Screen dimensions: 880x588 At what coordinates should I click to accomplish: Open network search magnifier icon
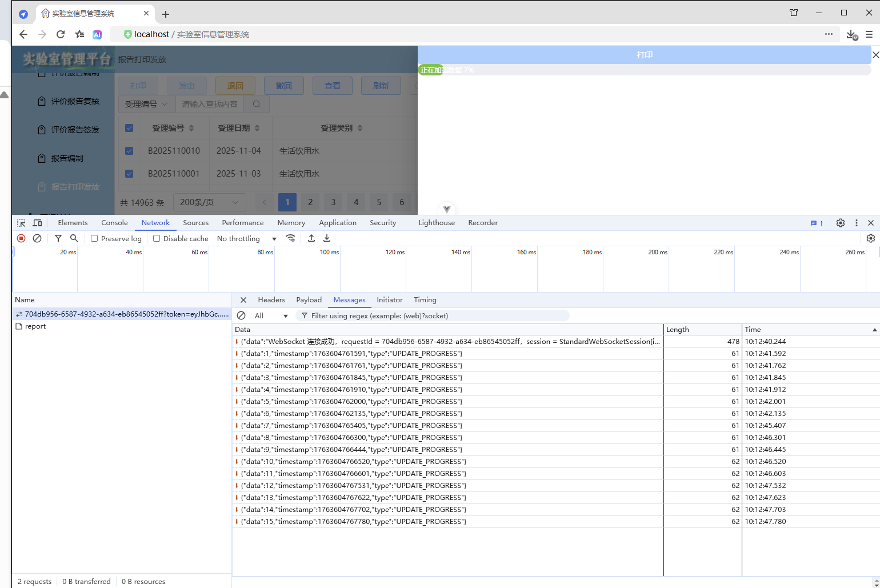click(74, 238)
